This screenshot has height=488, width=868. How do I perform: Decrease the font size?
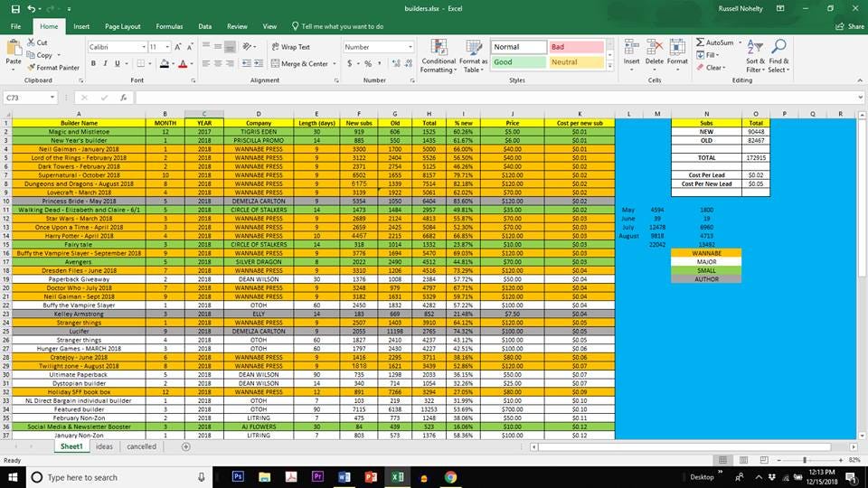coord(190,47)
